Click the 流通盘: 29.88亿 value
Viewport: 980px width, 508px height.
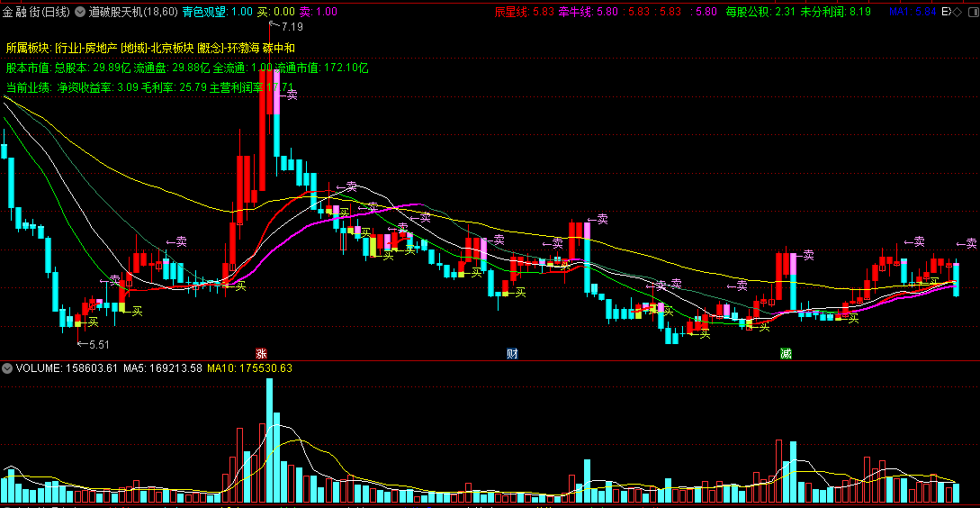[171, 68]
